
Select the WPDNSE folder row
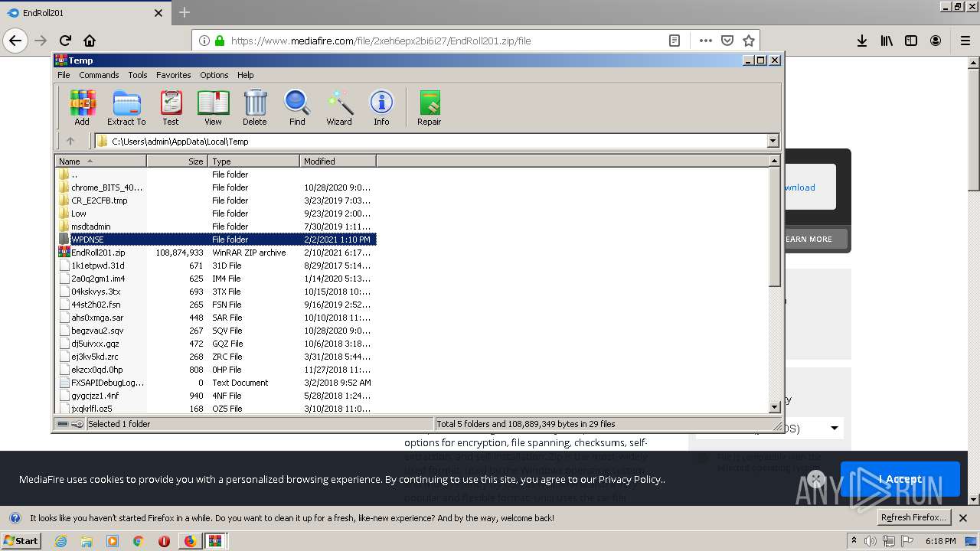click(217, 240)
